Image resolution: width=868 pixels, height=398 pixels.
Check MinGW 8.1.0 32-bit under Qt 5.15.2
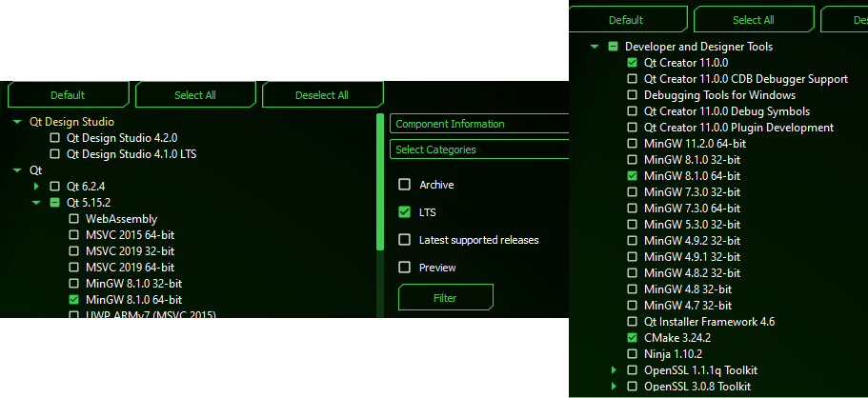(73, 284)
